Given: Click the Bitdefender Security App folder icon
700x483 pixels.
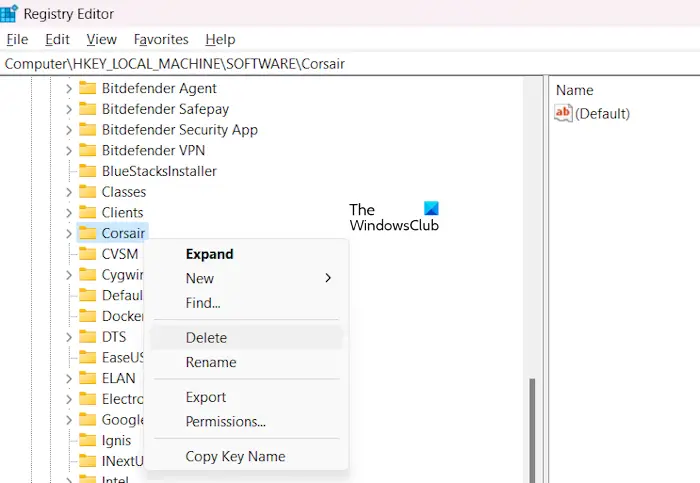Looking at the screenshot, I should [x=88, y=129].
